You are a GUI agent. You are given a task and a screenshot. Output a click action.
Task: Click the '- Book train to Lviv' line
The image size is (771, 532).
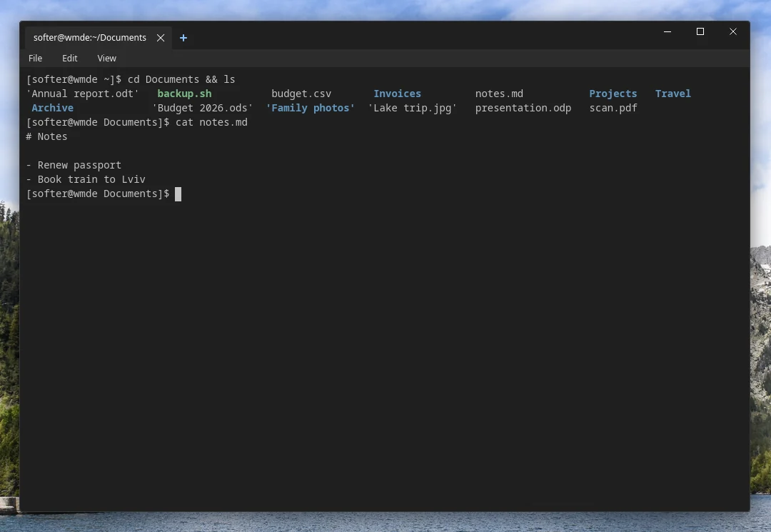coord(86,179)
